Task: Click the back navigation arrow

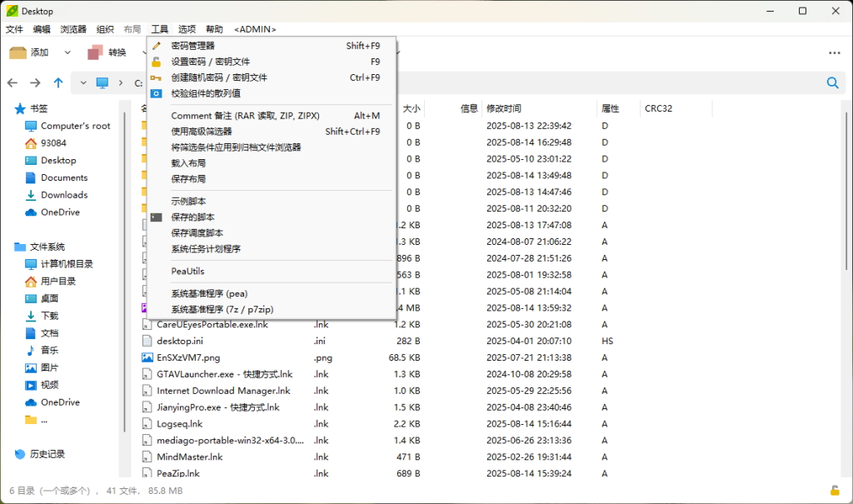Action: pyautogui.click(x=14, y=82)
